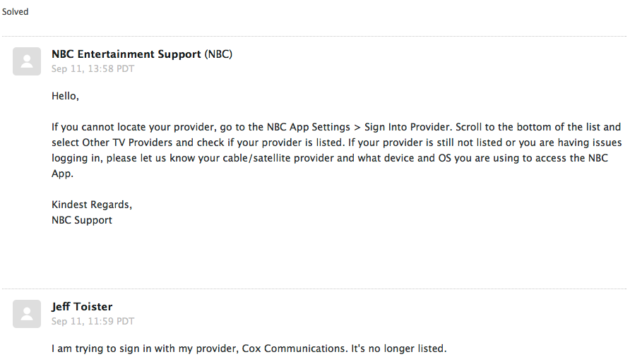630x364 pixels.
Task: Click Jeff Toister's profile avatar icon
Action: coord(27,314)
